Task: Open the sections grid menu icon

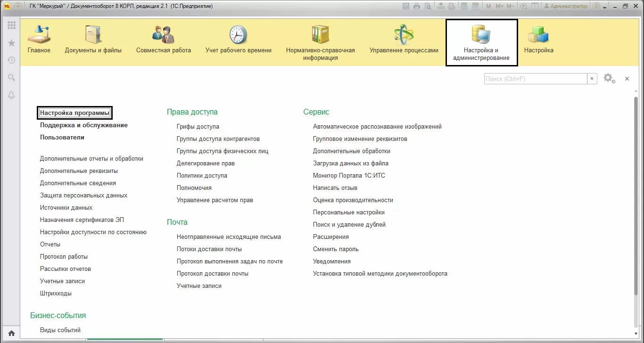Action: point(11,25)
